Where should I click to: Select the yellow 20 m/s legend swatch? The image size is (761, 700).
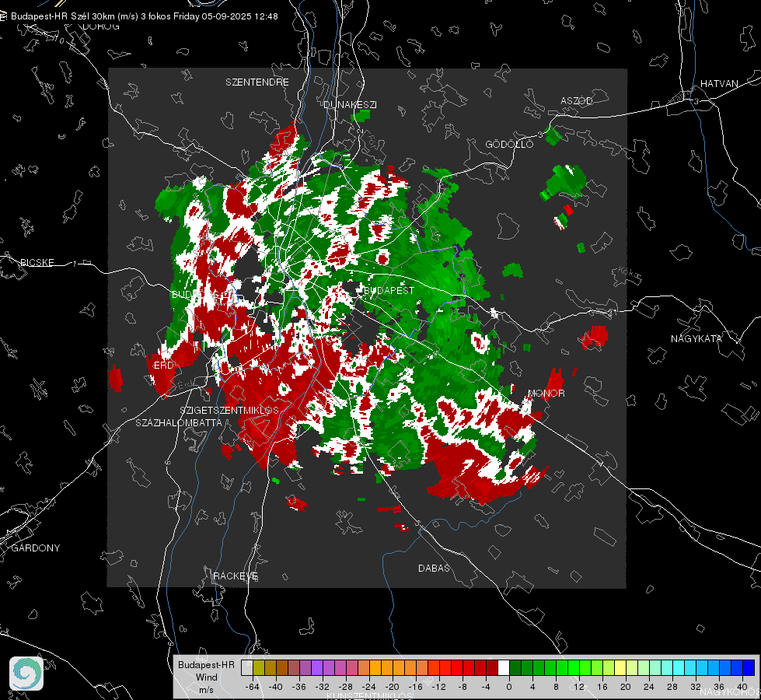(x=621, y=667)
